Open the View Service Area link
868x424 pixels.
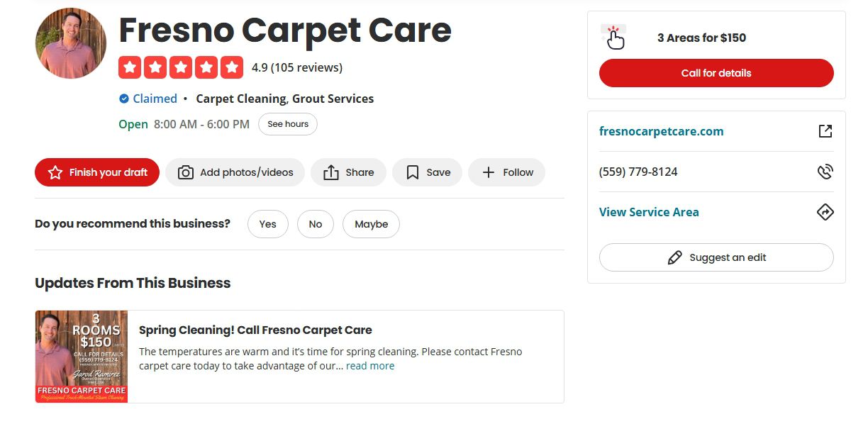coord(649,212)
